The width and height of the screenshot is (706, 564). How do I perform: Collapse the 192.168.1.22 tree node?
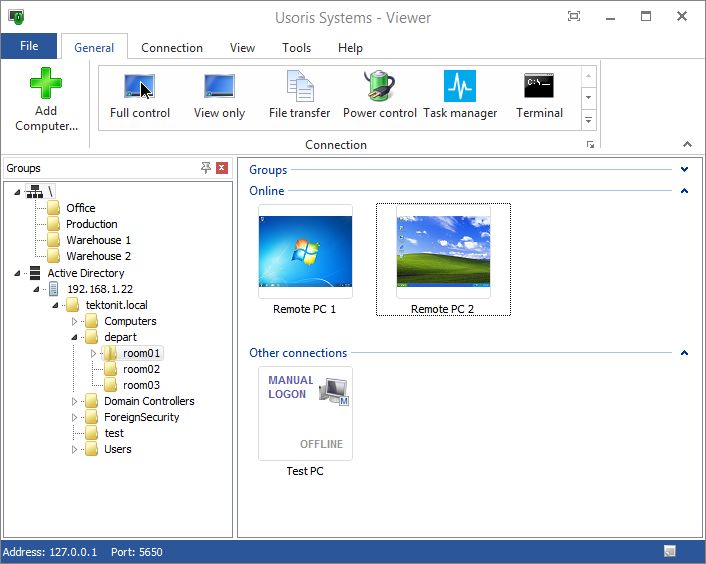point(36,289)
